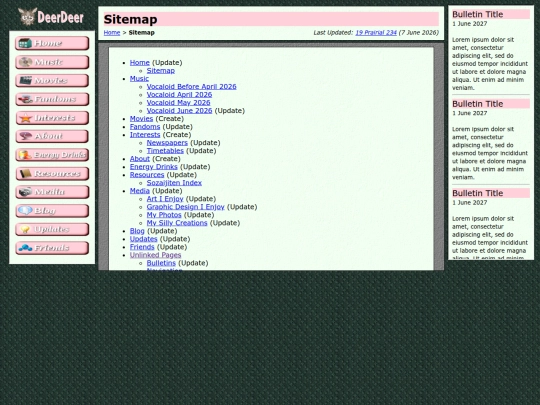The height and width of the screenshot is (405, 540).
Task: Open the Unlinked Pages link
Action: coord(155,255)
